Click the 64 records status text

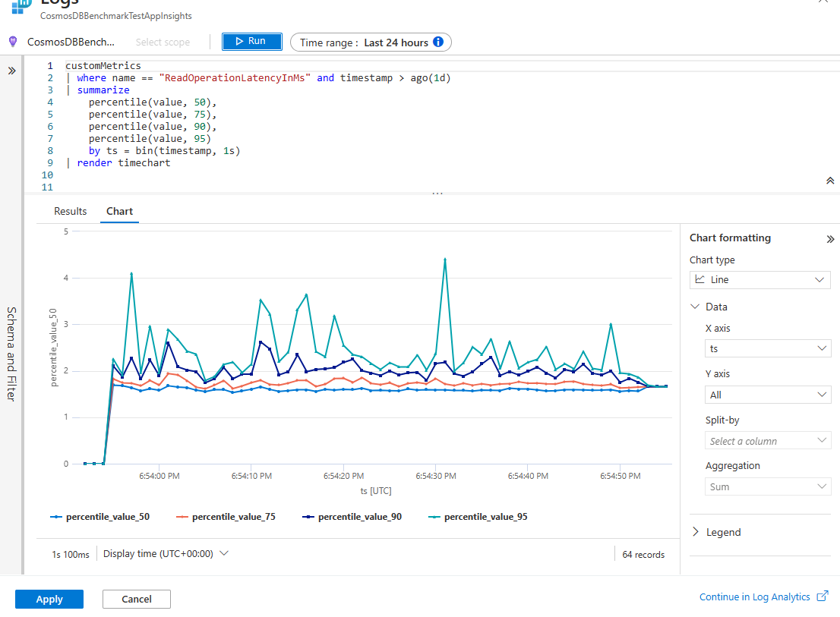click(x=643, y=555)
